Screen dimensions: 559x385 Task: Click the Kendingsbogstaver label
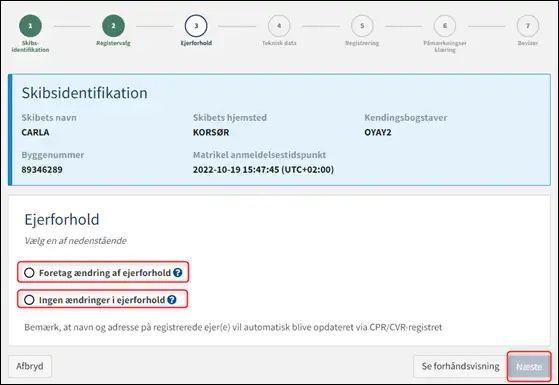click(x=406, y=118)
